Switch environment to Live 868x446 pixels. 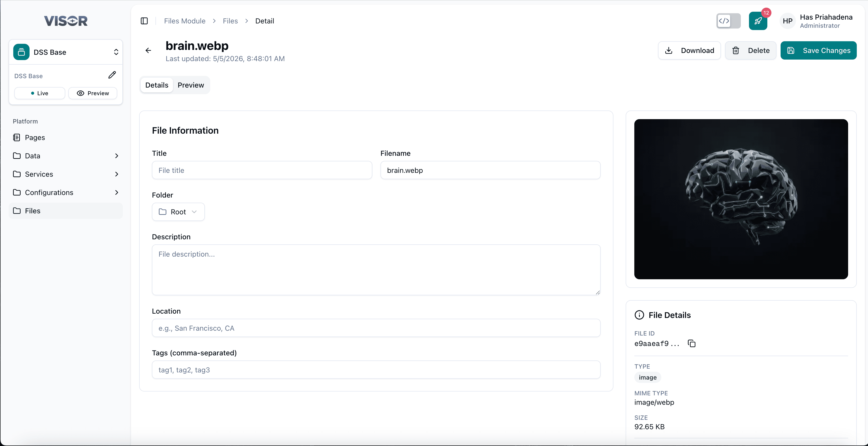coord(40,93)
